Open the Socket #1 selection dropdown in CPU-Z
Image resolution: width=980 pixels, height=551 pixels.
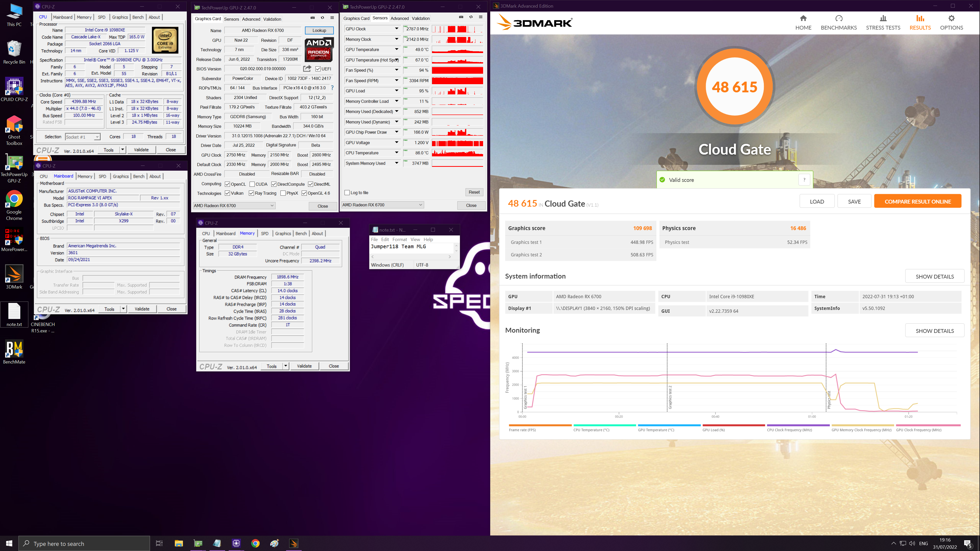click(x=82, y=137)
